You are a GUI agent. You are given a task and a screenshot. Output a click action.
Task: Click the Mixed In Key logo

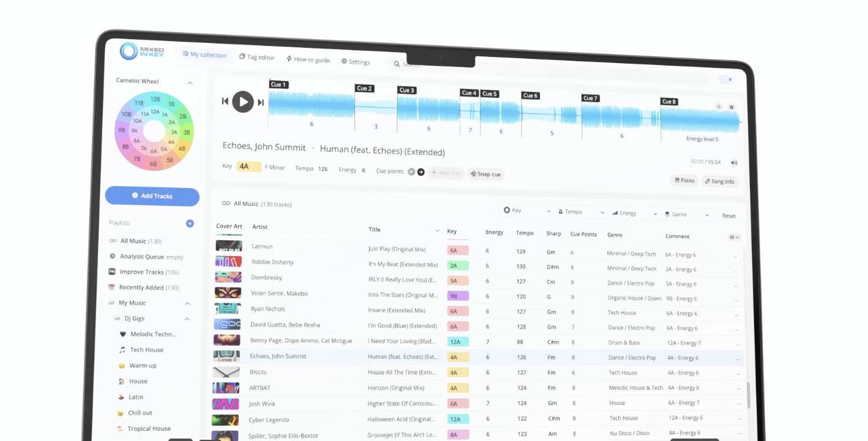pyautogui.click(x=141, y=51)
